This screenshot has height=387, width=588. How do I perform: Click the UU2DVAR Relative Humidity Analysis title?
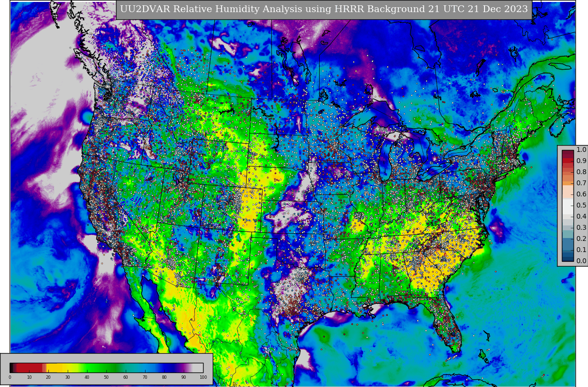pyautogui.click(x=324, y=9)
